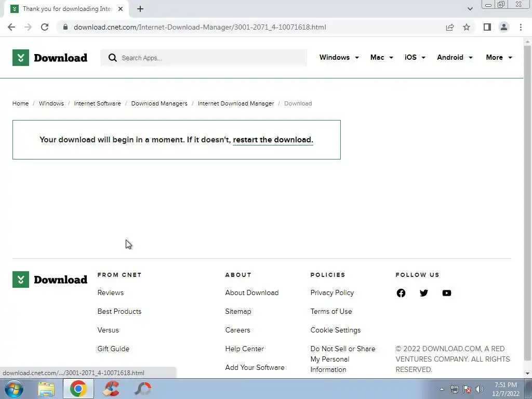Screen dimensions: 532x399
Task: Expand the Android dropdown menu
Action: point(455,57)
